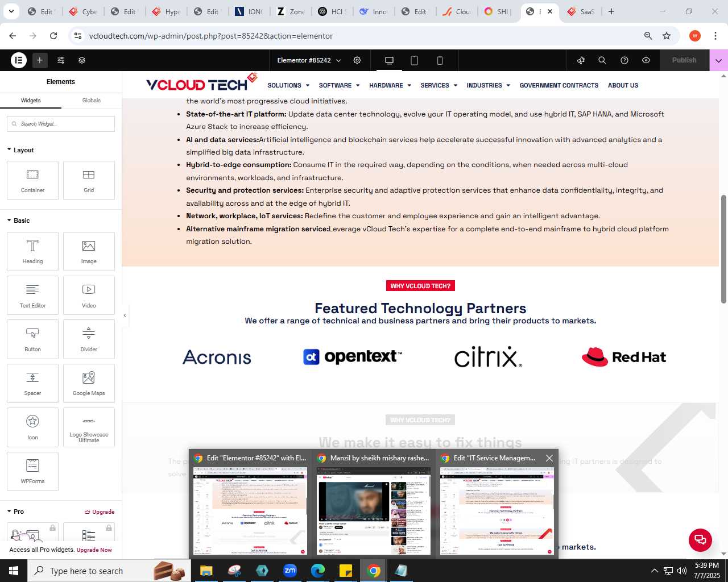Open the Structure layers icon

pyautogui.click(x=82, y=60)
